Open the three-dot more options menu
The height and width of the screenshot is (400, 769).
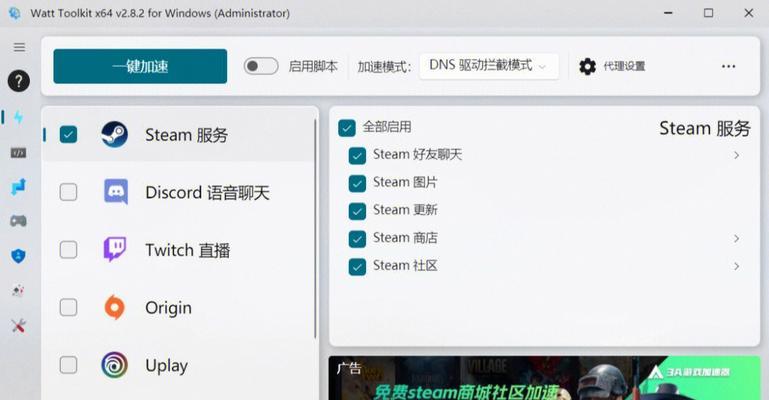point(728,66)
